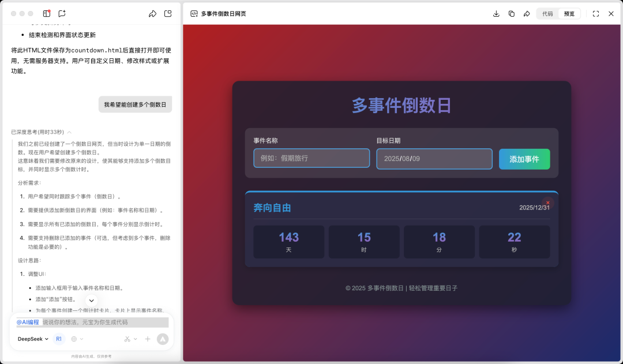This screenshot has width=623, height=364.
Task: Select the message 我希望能创建多个倒数日
Action: click(135, 104)
